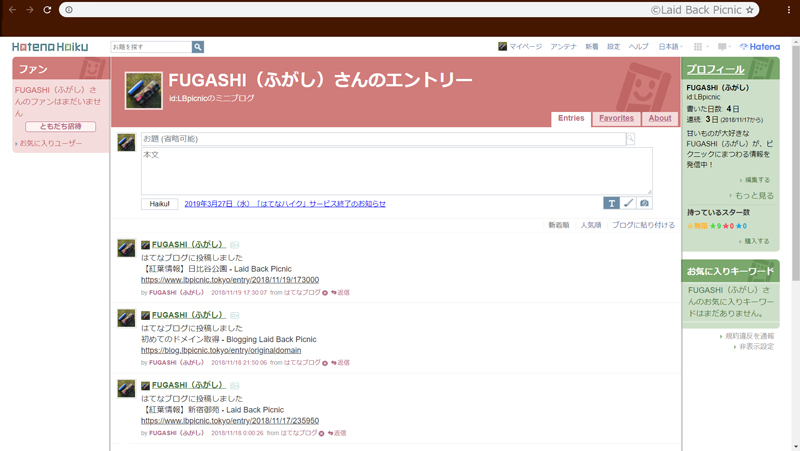Image resolution: width=800 pixels, height=451 pixels.
Task: Open the lbpicnic.tokyo/entry/2018/11/17/235950 link
Action: pos(230,421)
